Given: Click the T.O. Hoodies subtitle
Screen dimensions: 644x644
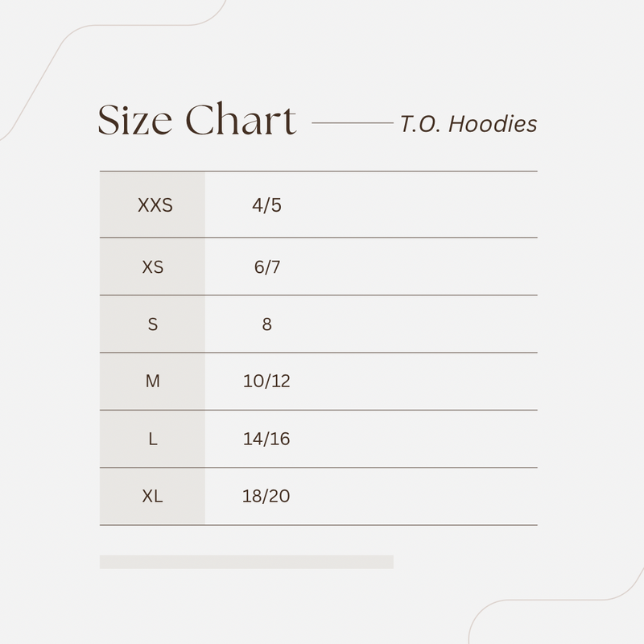Looking at the screenshot, I should 468,124.
